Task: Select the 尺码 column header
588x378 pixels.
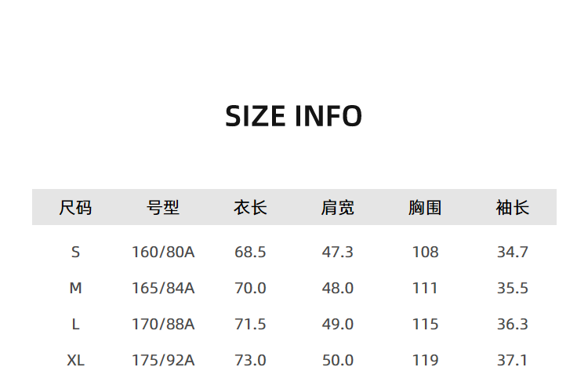Action: (75, 208)
